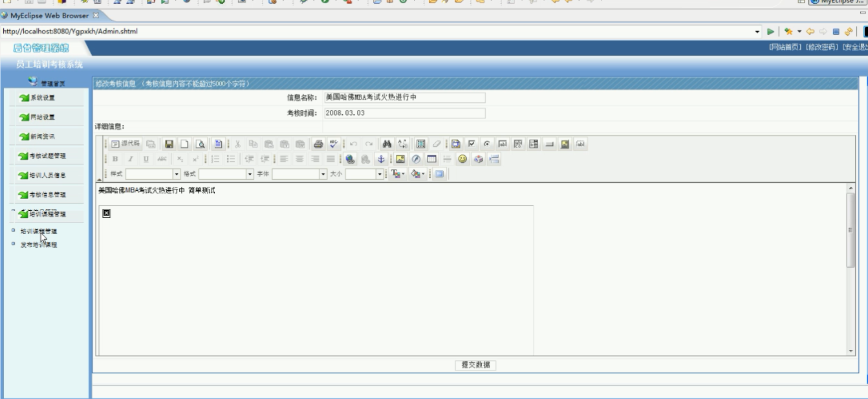This screenshot has height=399, width=868.
Task: Toggle subscript formatting
Action: coord(180,159)
